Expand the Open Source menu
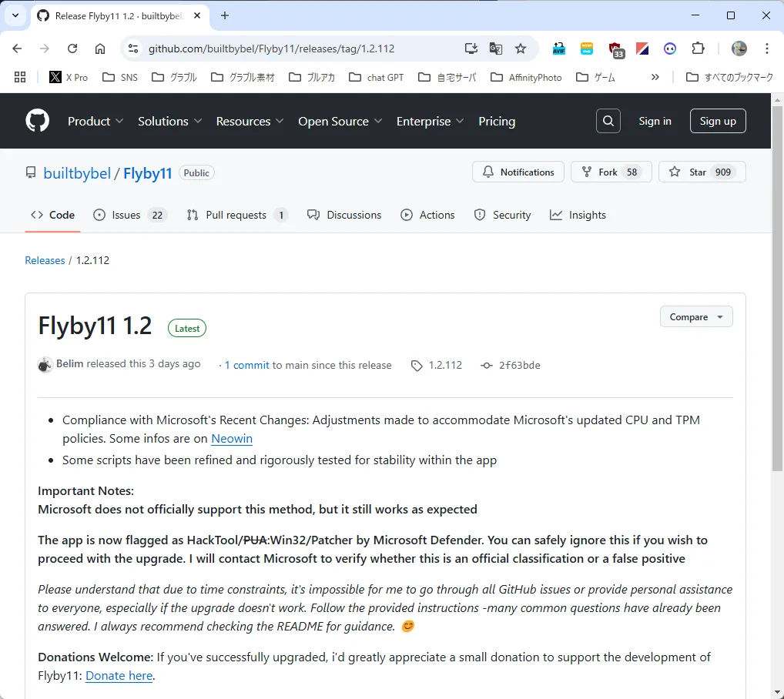 (340, 121)
